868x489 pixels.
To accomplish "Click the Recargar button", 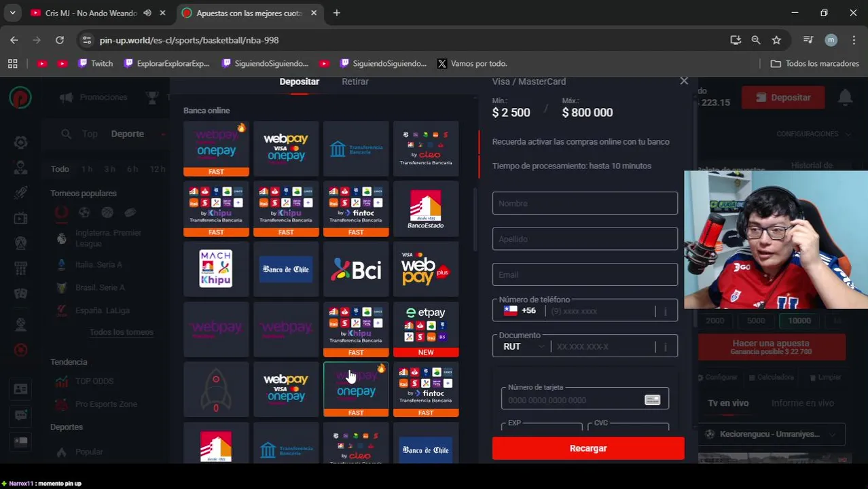I will 588,448.
